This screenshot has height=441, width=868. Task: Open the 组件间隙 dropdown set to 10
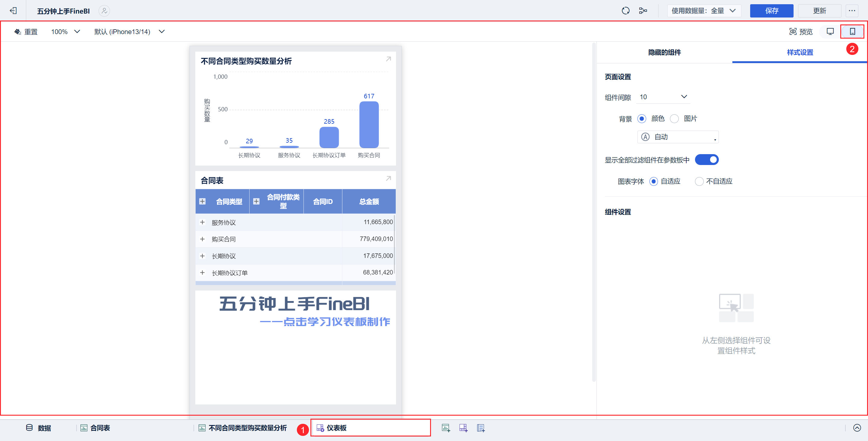tap(663, 97)
